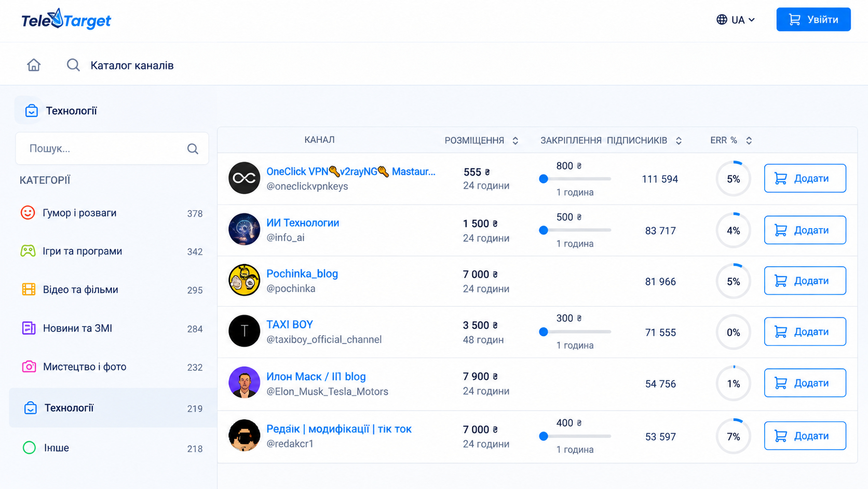This screenshot has height=489, width=868.
Task: Click the gamepad icon for Ігри та програми
Action: click(x=28, y=251)
